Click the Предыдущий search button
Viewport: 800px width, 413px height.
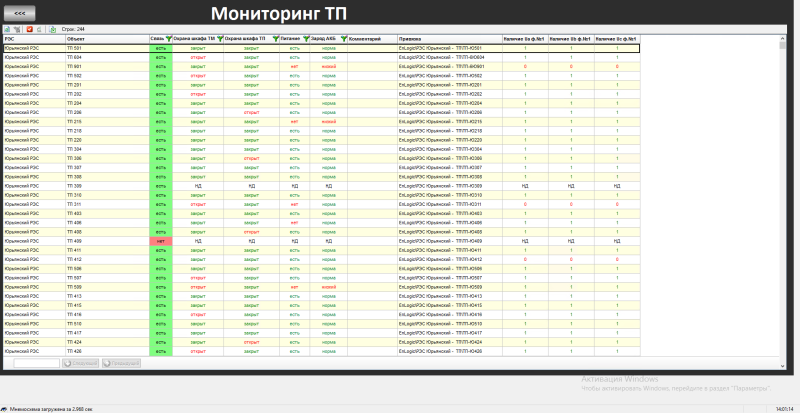point(121,363)
